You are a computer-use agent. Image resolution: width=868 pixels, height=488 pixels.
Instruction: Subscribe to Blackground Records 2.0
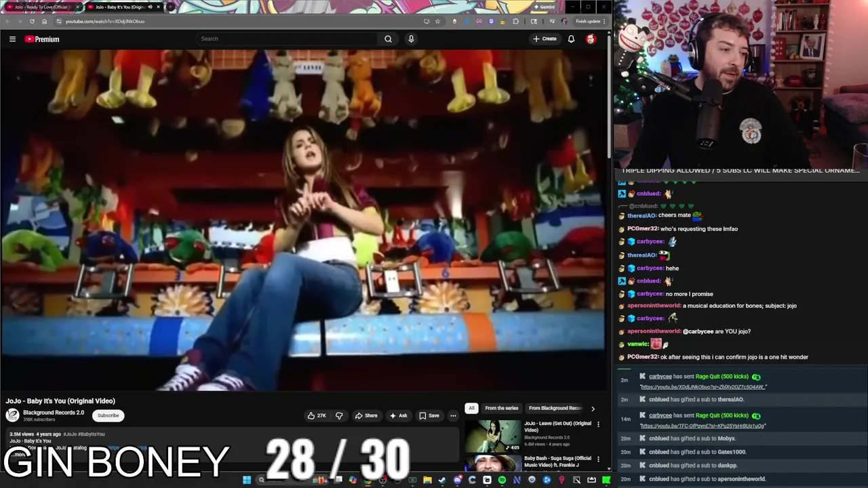(108, 415)
